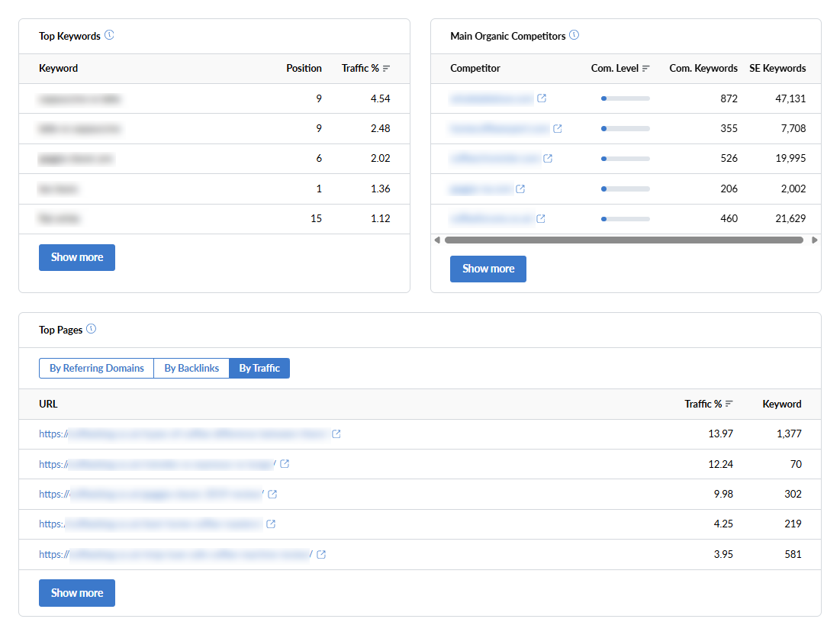Show more organic competitors

click(x=488, y=269)
